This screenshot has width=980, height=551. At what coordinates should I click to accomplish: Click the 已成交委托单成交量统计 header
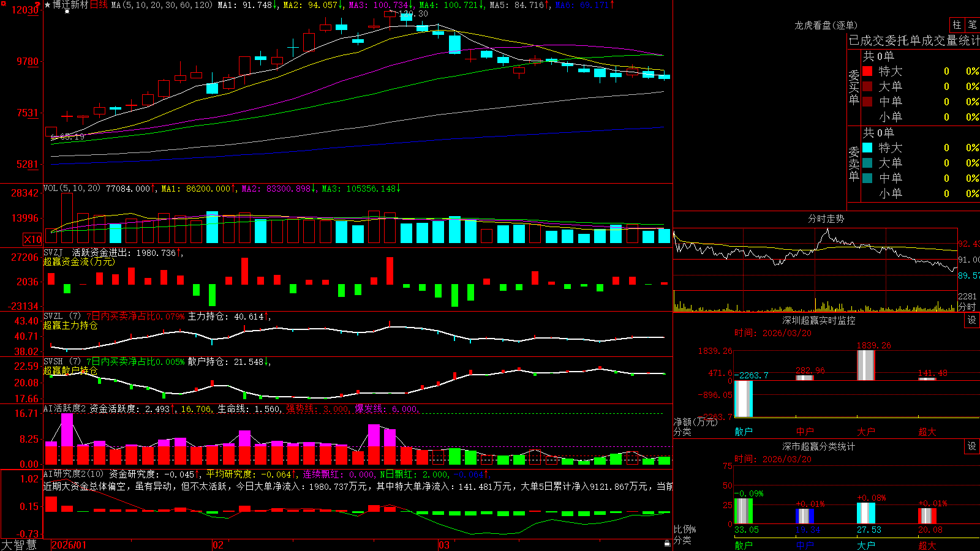coord(914,40)
